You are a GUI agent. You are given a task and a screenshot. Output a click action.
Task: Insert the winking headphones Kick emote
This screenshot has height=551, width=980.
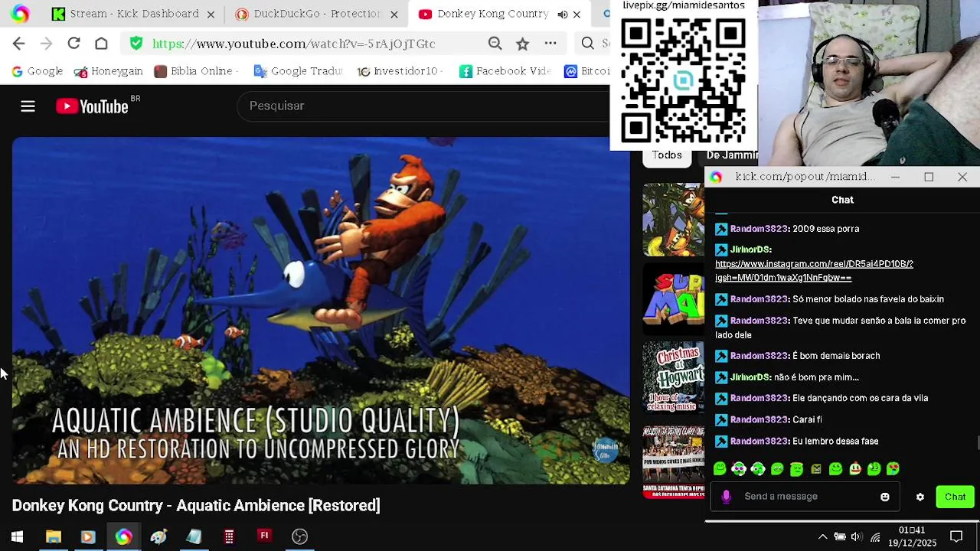(758, 469)
